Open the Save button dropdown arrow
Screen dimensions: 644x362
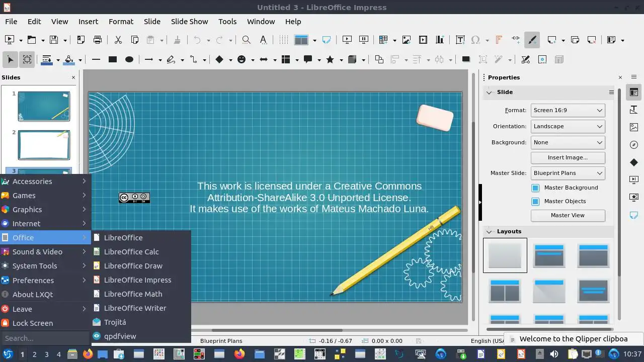[65, 40]
